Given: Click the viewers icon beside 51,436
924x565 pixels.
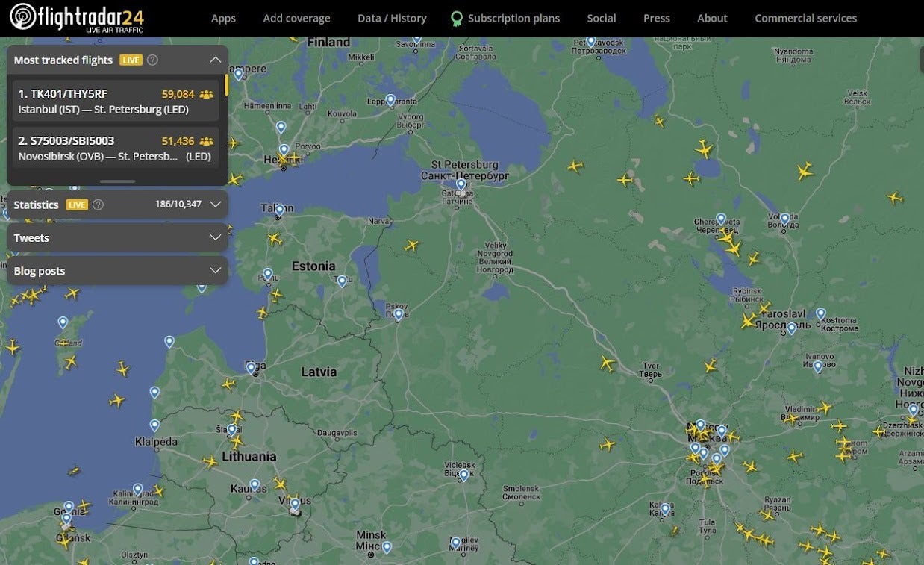Looking at the screenshot, I should click(x=206, y=141).
